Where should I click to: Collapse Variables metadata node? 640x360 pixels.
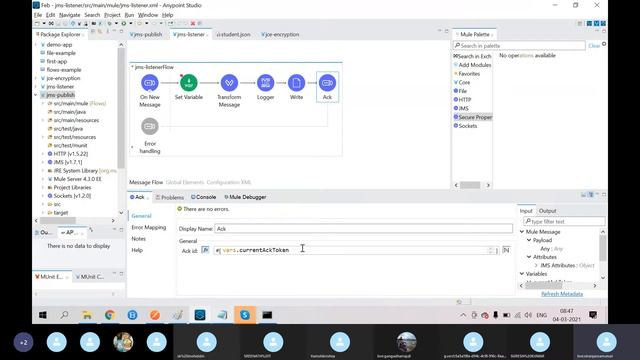[522, 273]
